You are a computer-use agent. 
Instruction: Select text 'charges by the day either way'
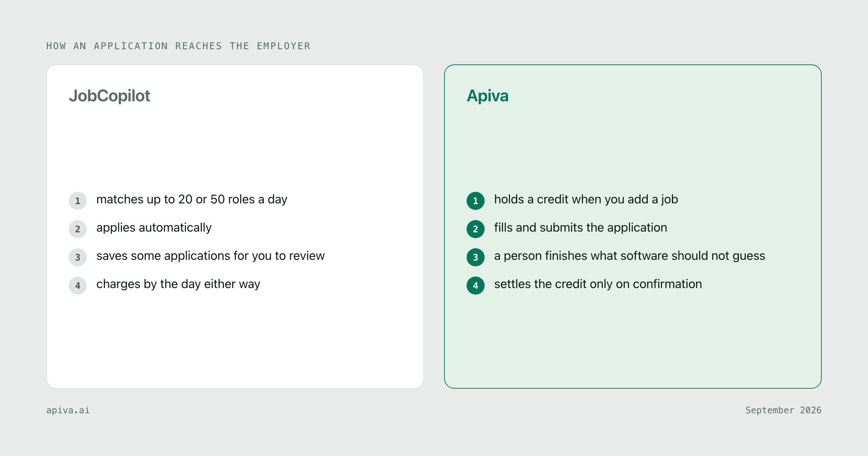pyautogui.click(x=178, y=284)
